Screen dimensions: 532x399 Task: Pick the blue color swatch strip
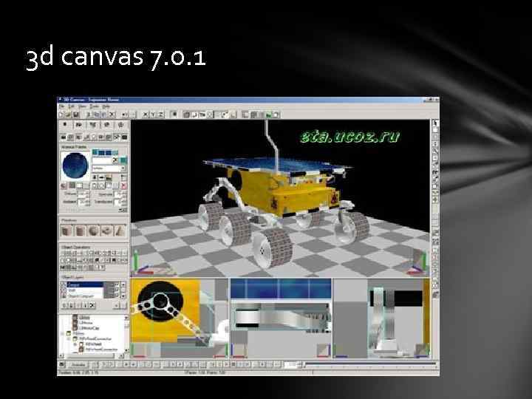tap(105, 153)
